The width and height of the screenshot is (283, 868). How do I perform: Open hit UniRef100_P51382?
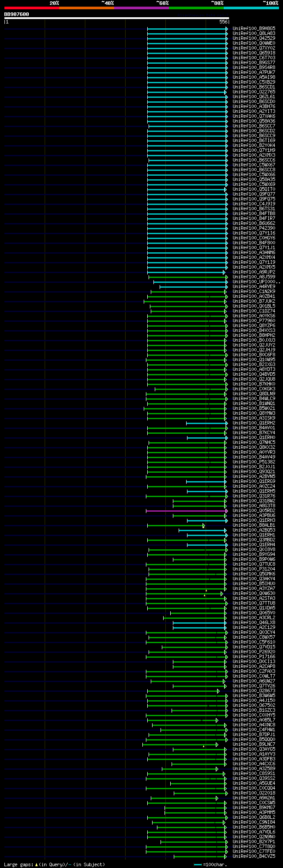pos(254,462)
